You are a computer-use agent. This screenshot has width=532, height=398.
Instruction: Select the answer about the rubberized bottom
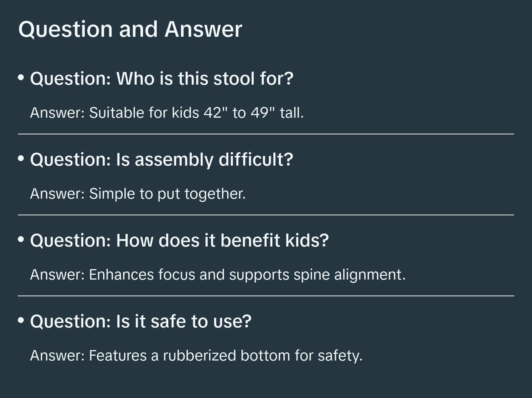(x=196, y=356)
